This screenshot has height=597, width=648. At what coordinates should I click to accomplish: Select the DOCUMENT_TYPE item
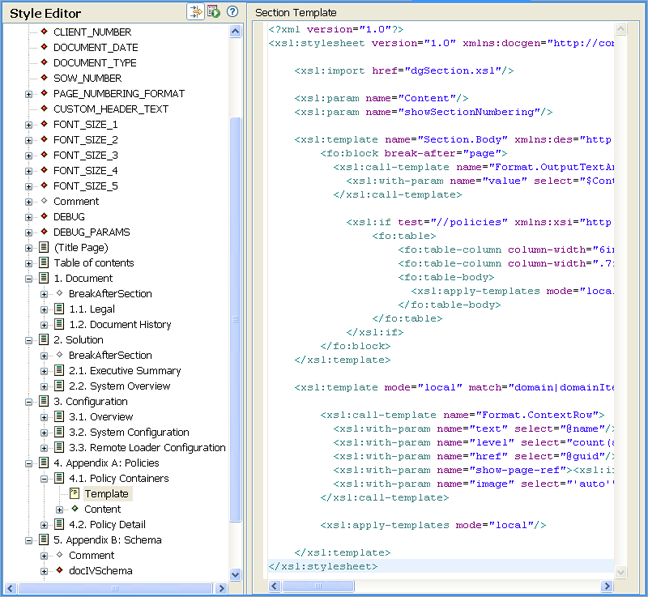(x=95, y=63)
